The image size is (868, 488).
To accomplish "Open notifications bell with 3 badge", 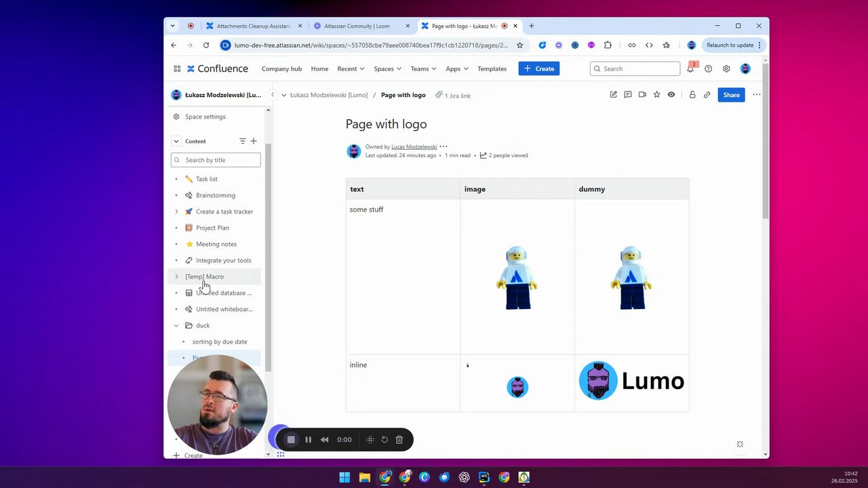I will pos(690,68).
